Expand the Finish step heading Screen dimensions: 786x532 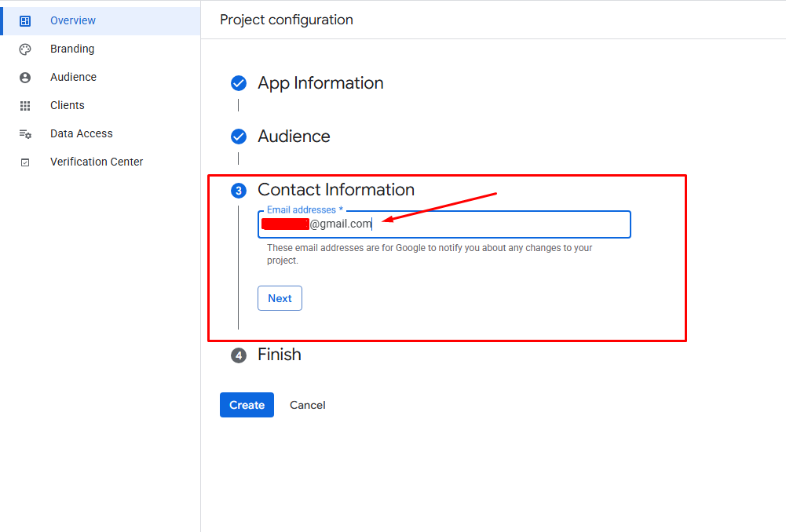pyautogui.click(x=280, y=355)
